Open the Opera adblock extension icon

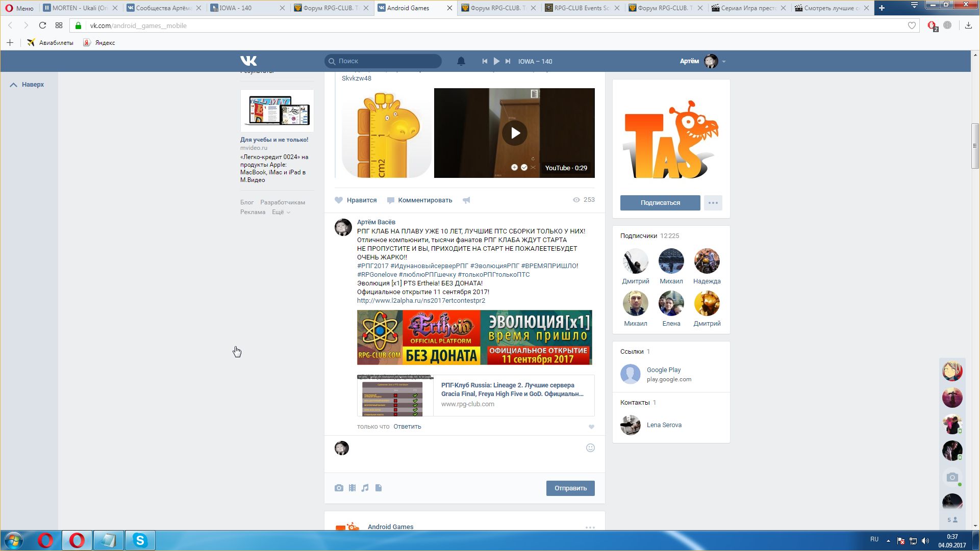pyautogui.click(x=933, y=26)
